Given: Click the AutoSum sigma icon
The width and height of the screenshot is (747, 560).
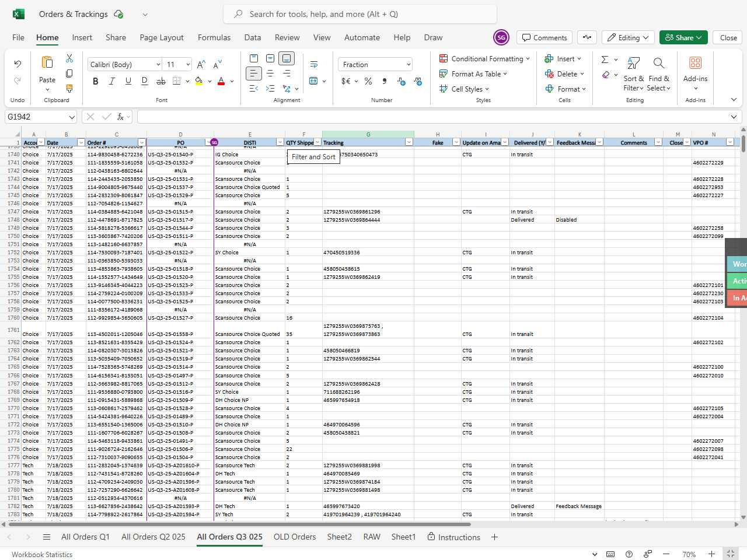Looking at the screenshot, I should 605,59.
